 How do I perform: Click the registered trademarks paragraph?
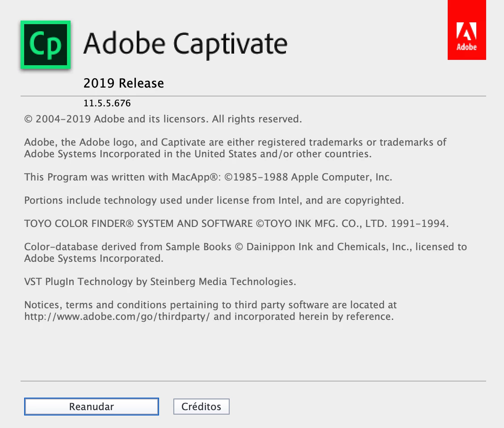pyautogui.click(x=235, y=148)
